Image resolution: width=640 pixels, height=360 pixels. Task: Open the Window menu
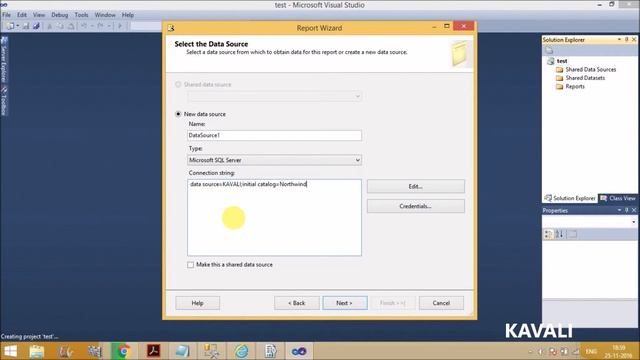[x=105, y=15]
